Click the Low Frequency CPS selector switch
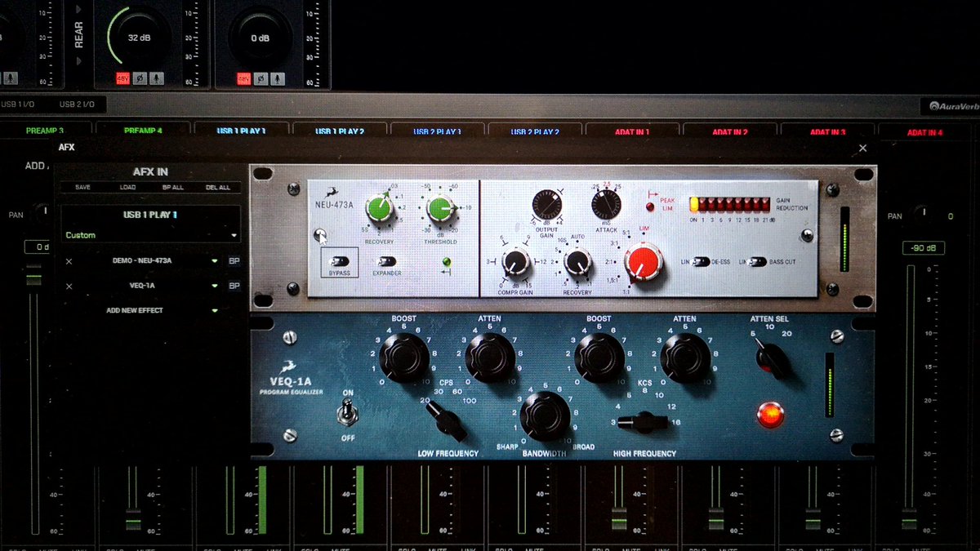980x551 pixels. [x=447, y=421]
